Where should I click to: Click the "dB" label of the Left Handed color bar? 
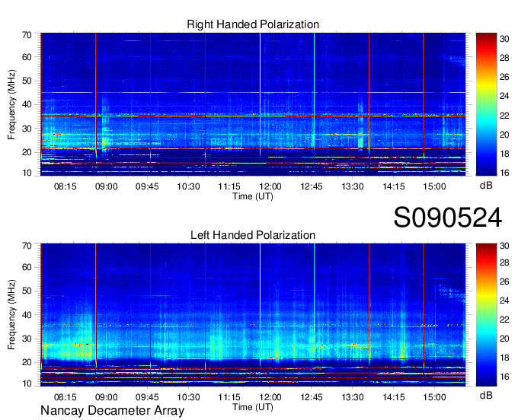click(486, 395)
